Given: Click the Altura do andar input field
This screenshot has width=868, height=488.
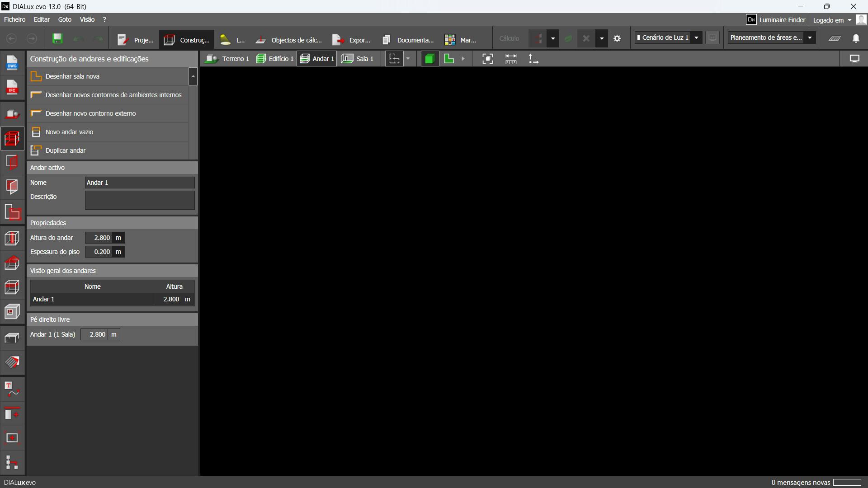Looking at the screenshot, I should point(99,238).
